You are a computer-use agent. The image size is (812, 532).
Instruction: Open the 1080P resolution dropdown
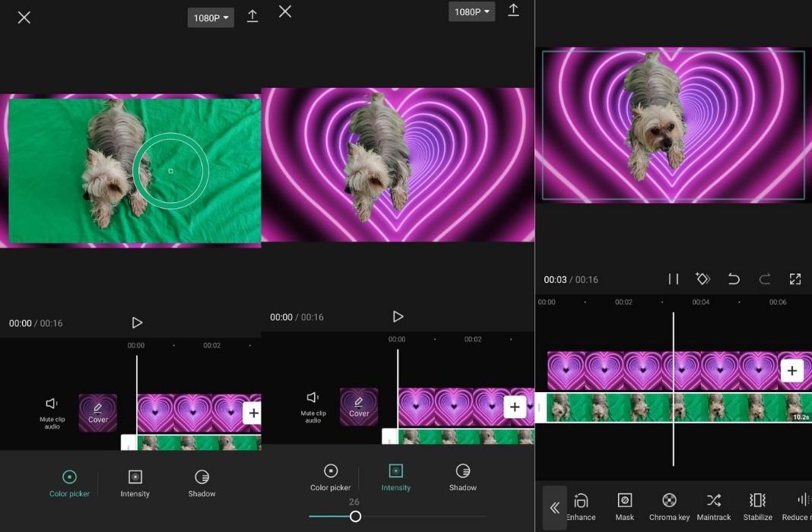click(x=471, y=11)
